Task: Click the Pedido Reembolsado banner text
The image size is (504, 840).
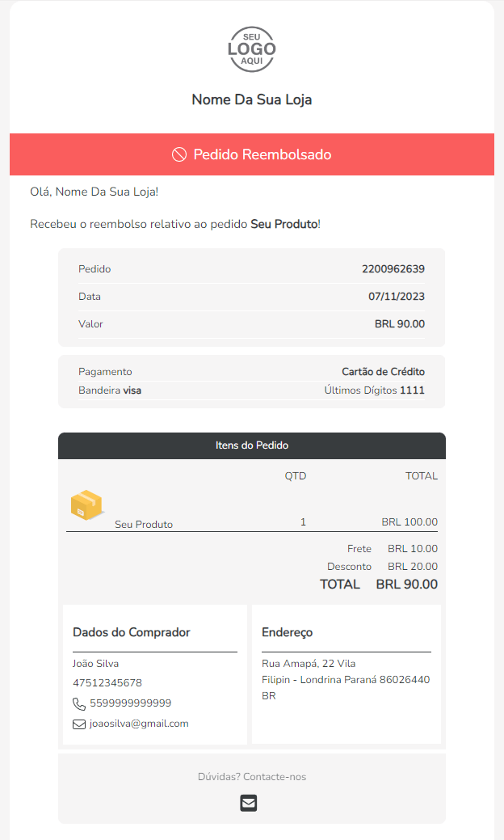Action: click(x=262, y=154)
